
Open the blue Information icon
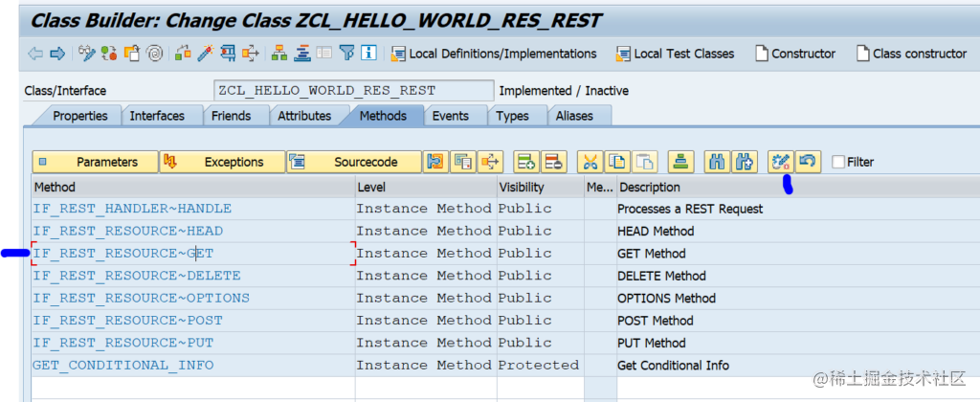[x=368, y=54]
